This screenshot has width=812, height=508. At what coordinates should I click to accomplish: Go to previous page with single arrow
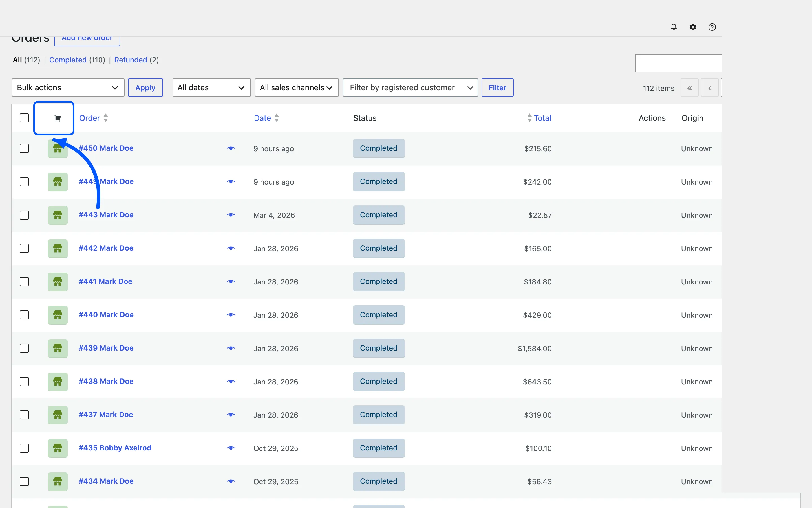(x=710, y=88)
